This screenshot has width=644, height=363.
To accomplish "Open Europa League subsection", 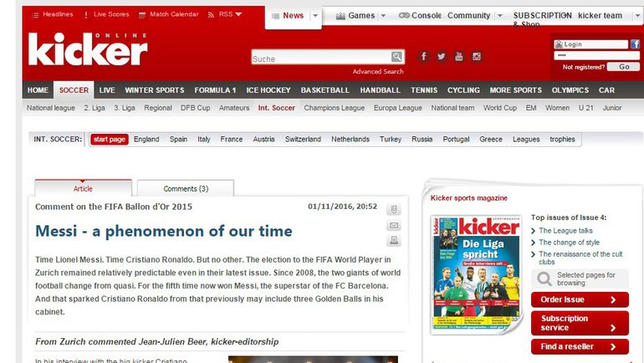I will click(x=397, y=108).
